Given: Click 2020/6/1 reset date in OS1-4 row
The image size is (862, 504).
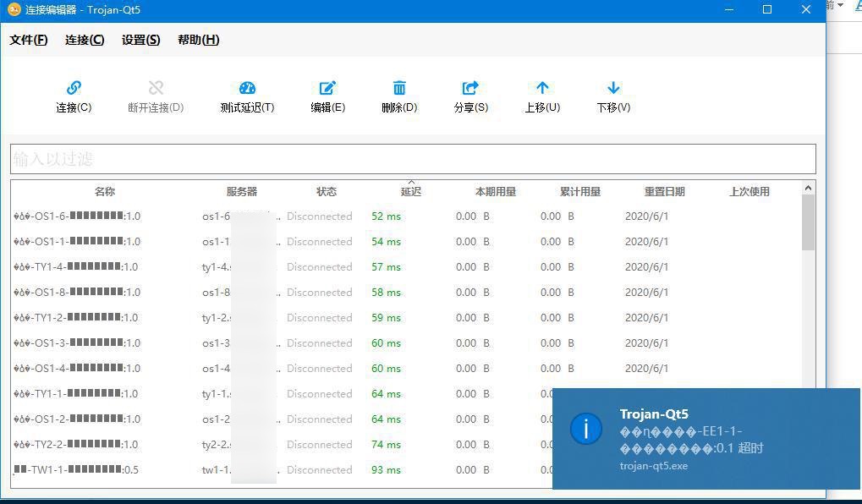Looking at the screenshot, I should click(x=646, y=368).
